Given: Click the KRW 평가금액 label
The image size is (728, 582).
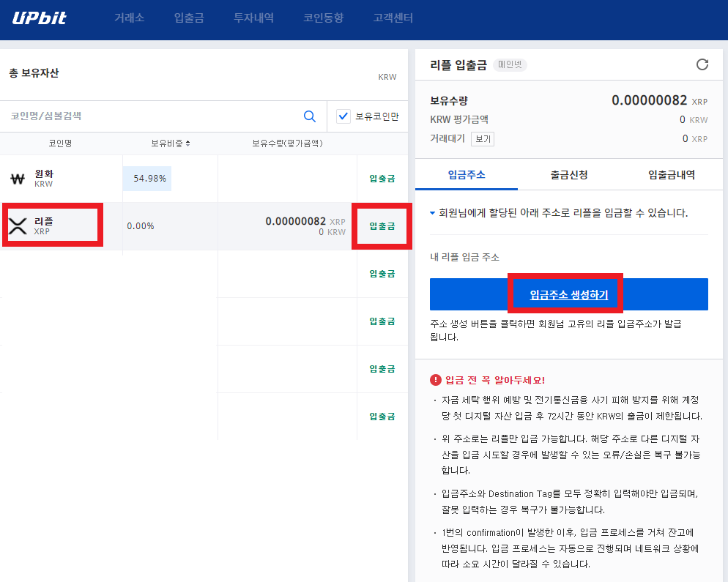Looking at the screenshot, I should coord(459,119).
